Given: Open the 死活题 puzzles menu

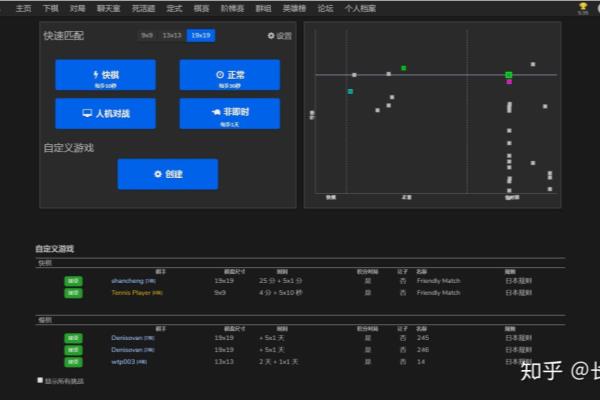Looking at the screenshot, I should [x=145, y=7].
